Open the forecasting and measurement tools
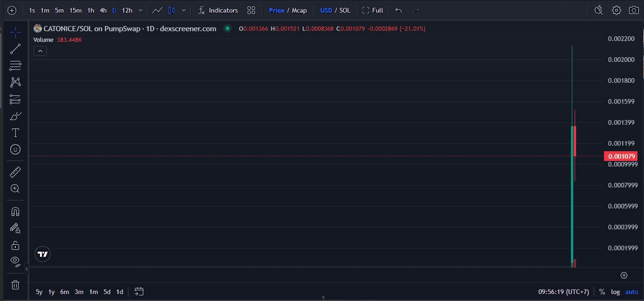 (x=15, y=99)
